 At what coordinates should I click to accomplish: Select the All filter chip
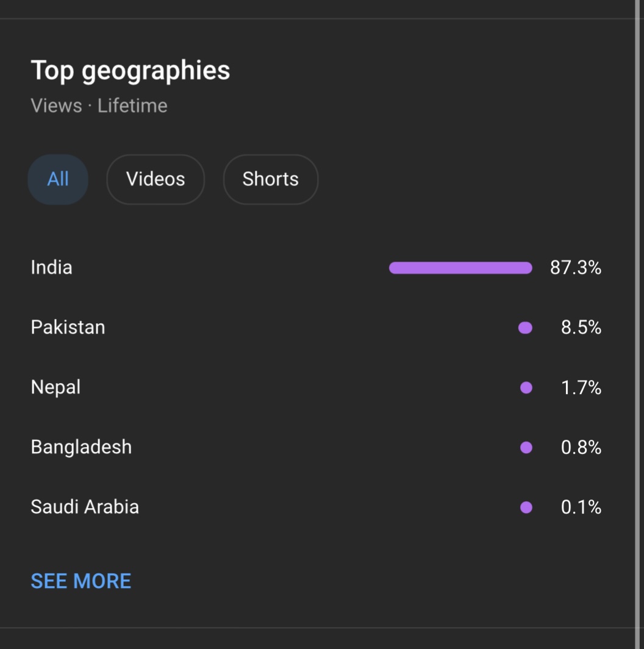(x=58, y=179)
